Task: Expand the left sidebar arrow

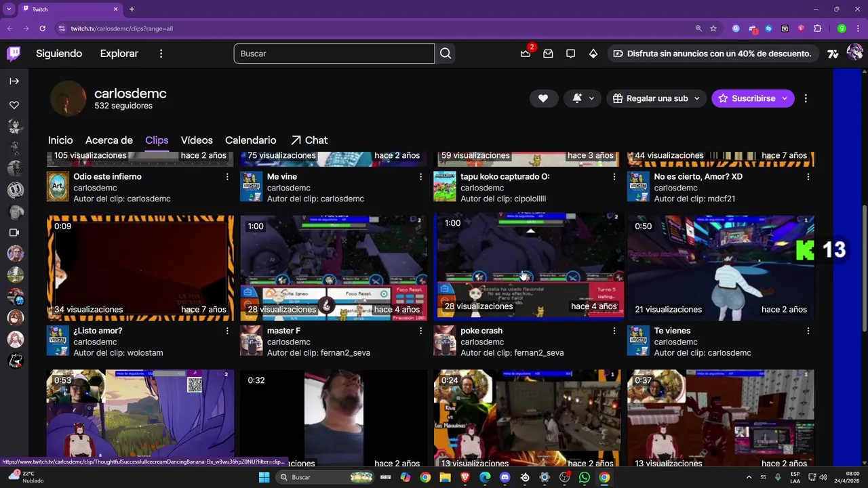Action: pos(14,81)
